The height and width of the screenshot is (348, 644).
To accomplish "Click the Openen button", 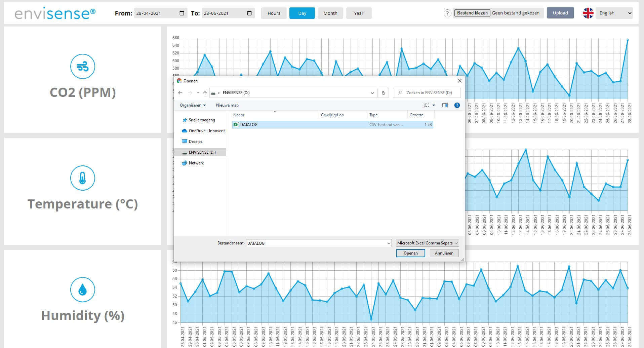I will click(x=411, y=253).
